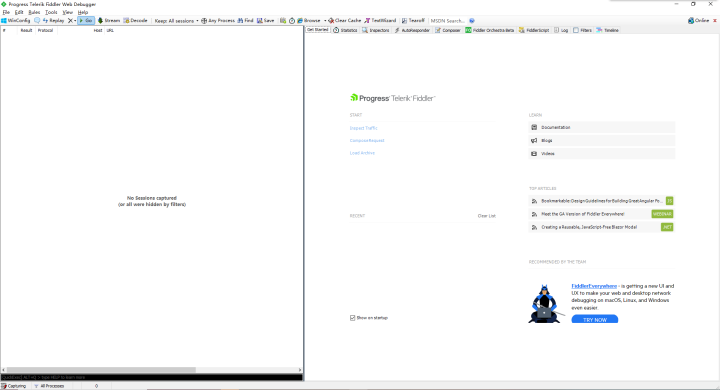
Task: Open the WinConfig tool
Action: (16, 21)
